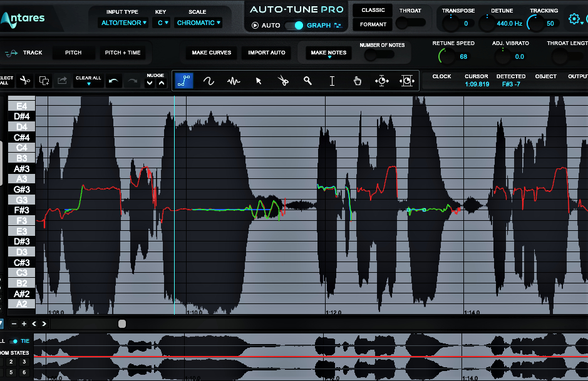
Task: Click the Undo arrow button
Action: pyautogui.click(x=113, y=81)
